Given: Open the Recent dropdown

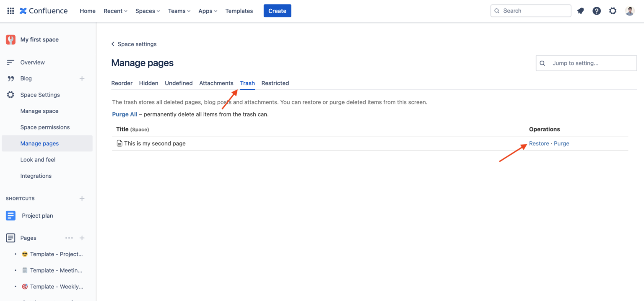Looking at the screenshot, I should (x=115, y=11).
